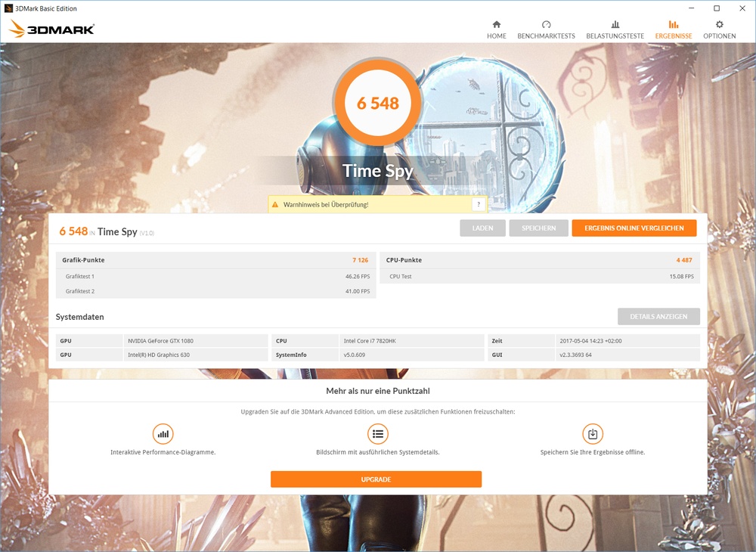Viewport: 756px width, 552px height.
Task: Click the 3DMARK logo
Action: click(51, 29)
